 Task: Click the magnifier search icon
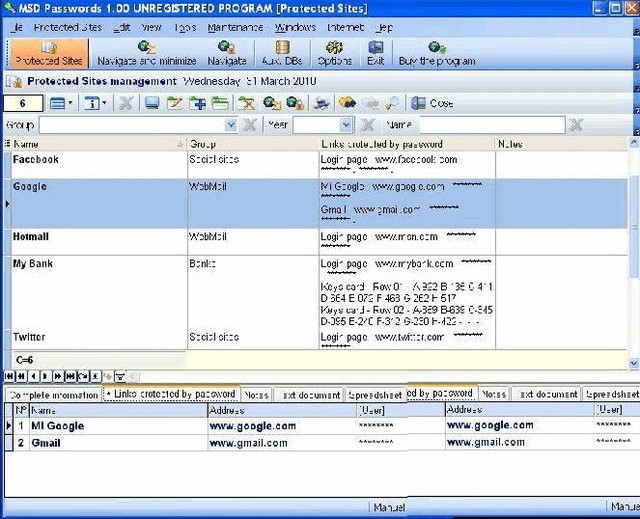pyautogui.click(x=394, y=103)
